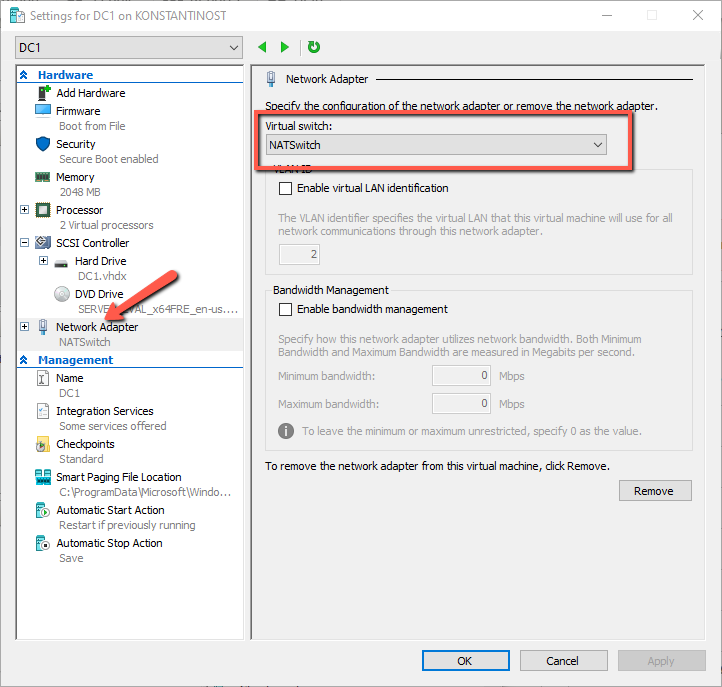Screen dimensions: 722x687
Task: Select the Automatic Start Action icon
Action: [x=42, y=510]
